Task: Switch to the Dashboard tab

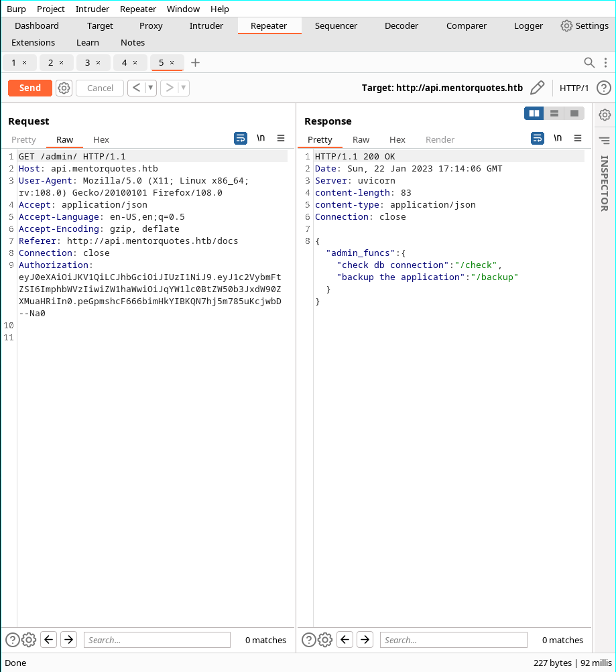Action: point(37,25)
